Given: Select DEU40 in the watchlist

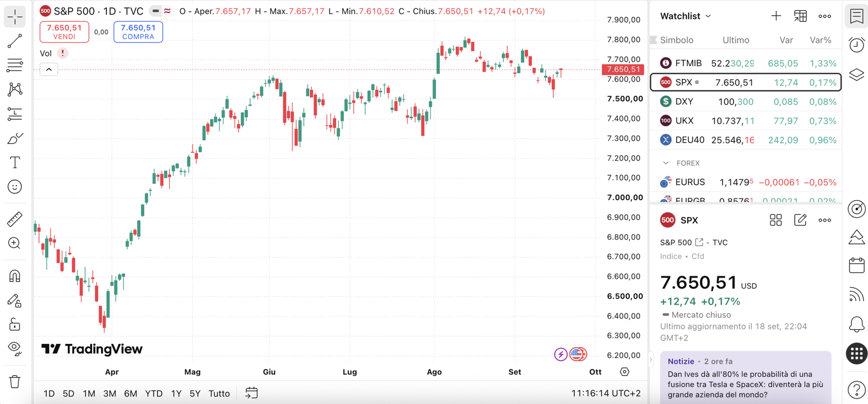Looking at the screenshot, I should pyautogui.click(x=746, y=140).
